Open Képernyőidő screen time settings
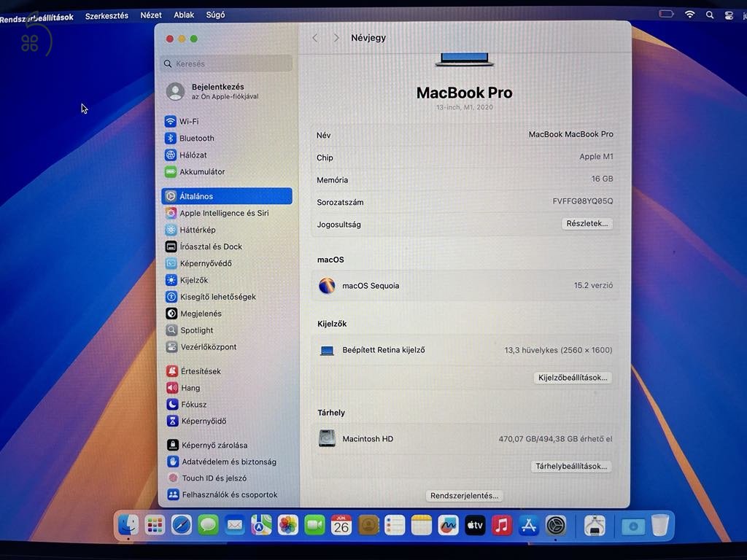This screenshot has height=560, width=747. [197, 421]
